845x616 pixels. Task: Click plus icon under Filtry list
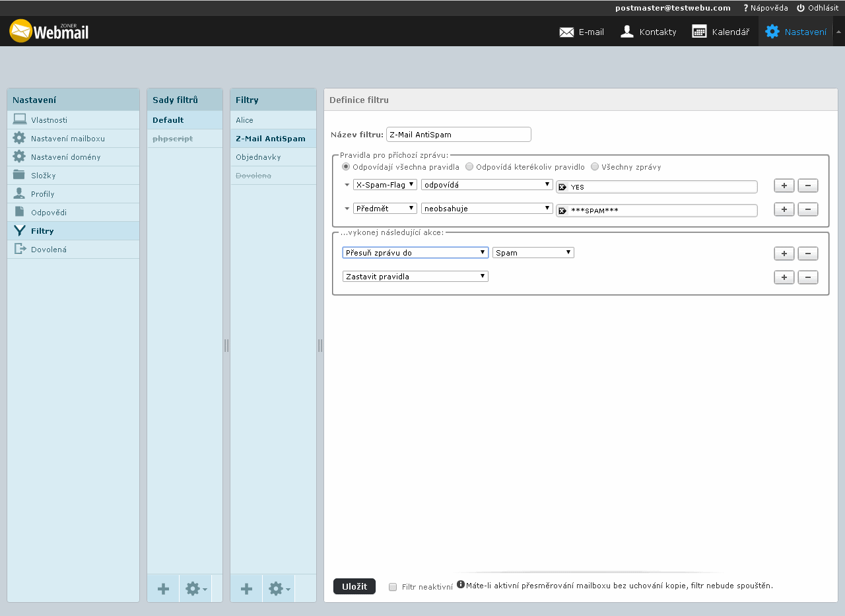coord(246,589)
